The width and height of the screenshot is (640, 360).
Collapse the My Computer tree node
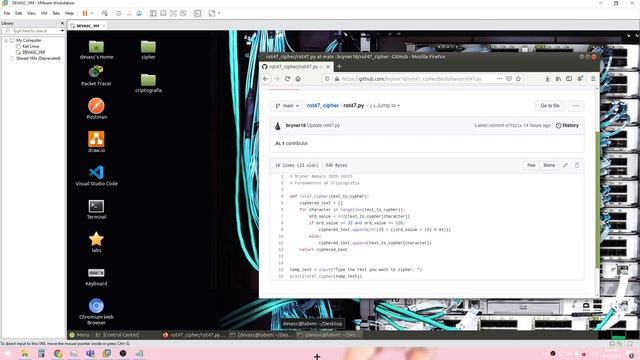pyautogui.click(x=6, y=40)
